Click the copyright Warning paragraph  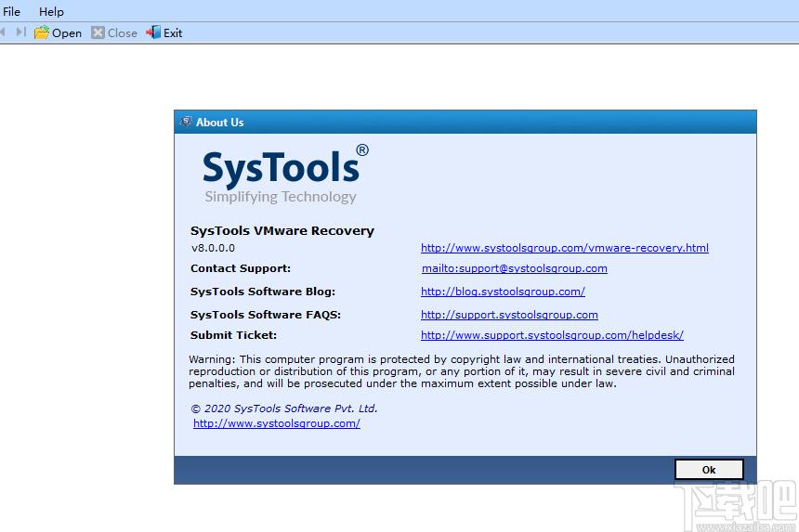462,371
